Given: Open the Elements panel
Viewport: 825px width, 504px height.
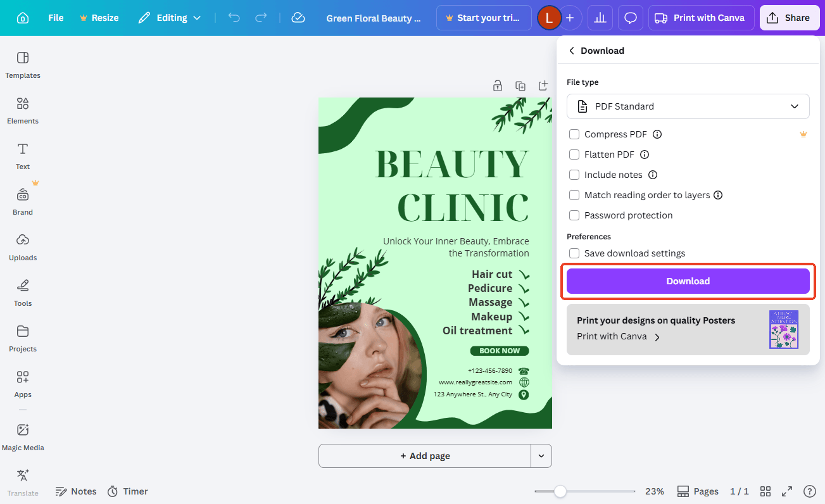Looking at the screenshot, I should (22, 111).
